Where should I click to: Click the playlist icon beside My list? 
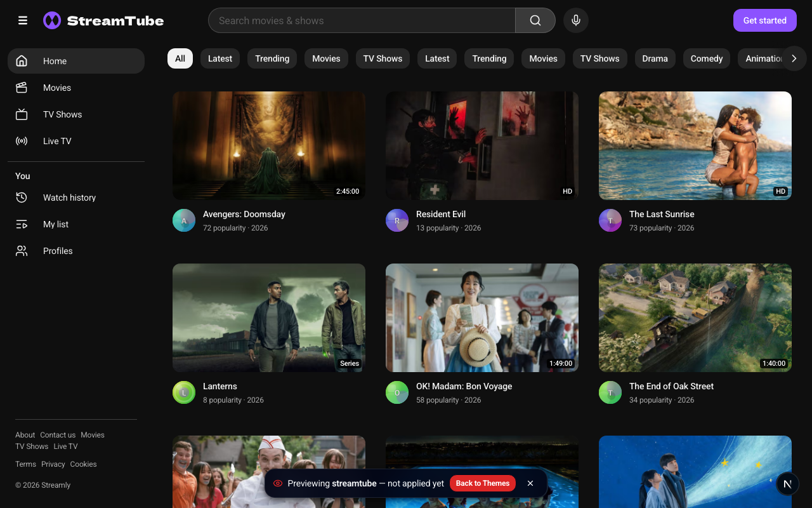[22, 224]
